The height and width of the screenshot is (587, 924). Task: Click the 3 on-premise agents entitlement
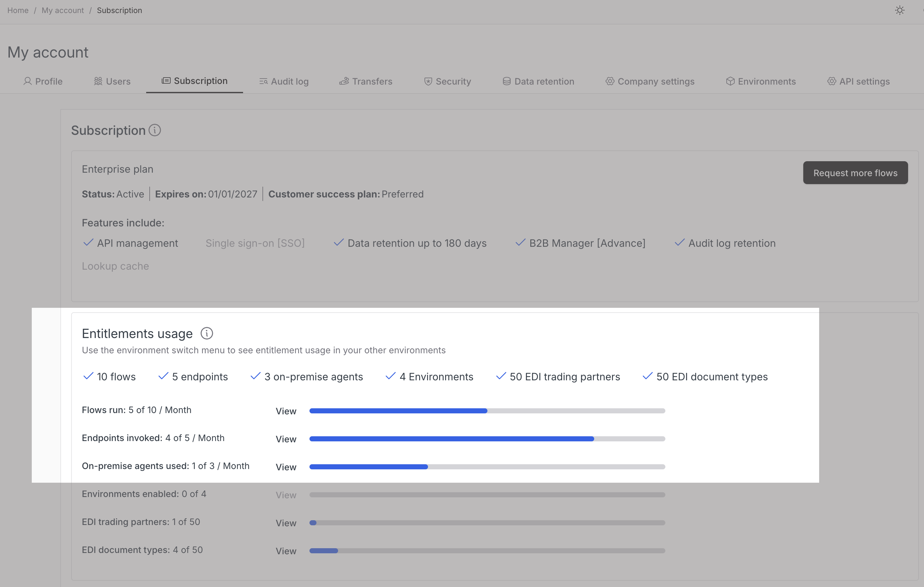pos(307,376)
